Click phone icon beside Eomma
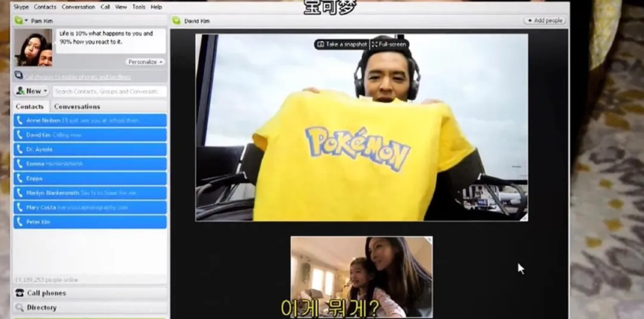Image resolution: width=644 pixels, height=319 pixels. (x=19, y=163)
